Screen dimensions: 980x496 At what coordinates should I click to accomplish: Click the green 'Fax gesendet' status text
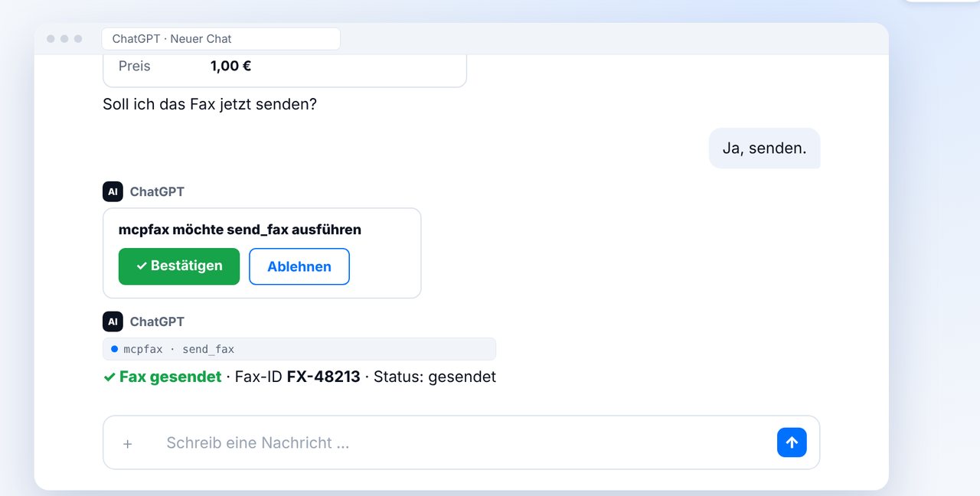[170, 377]
